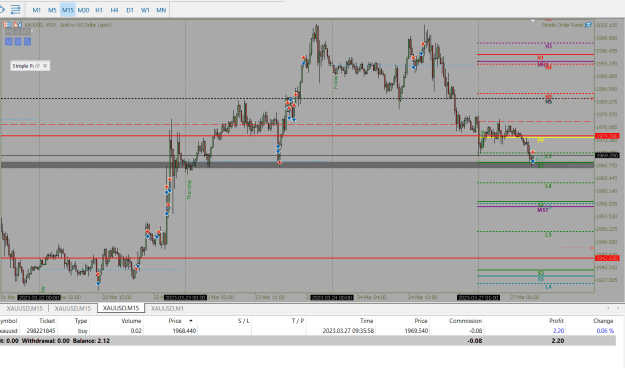
Task: Toggle the blue D button on chart
Action: point(27,41)
